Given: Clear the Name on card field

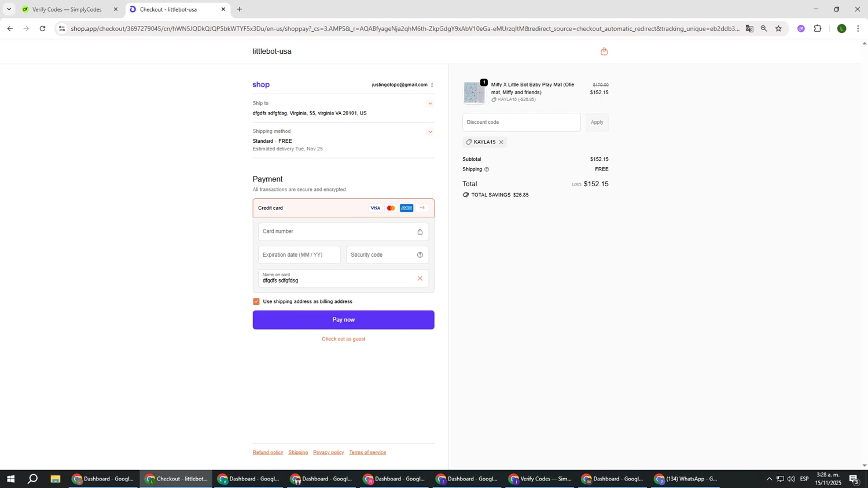Looking at the screenshot, I should pyautogui.click(x=420, y=279).
